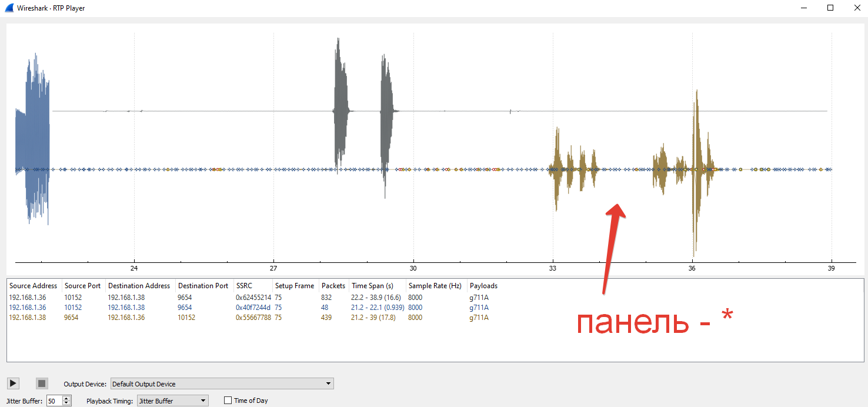
Task: Click inside the Jitter Buffer value field
Action: click(x=54, y=401)
